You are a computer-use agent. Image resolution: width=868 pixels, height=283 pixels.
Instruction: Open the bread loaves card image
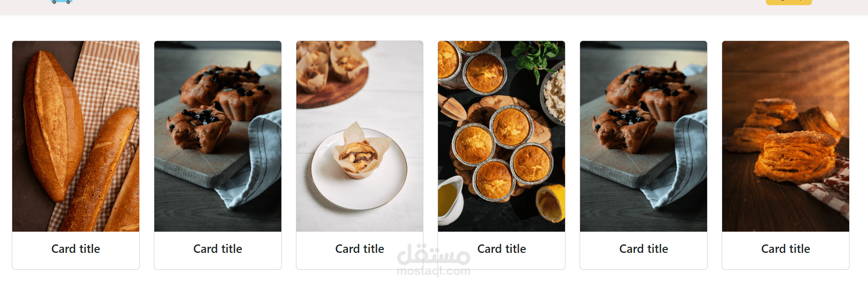[76, 136]
